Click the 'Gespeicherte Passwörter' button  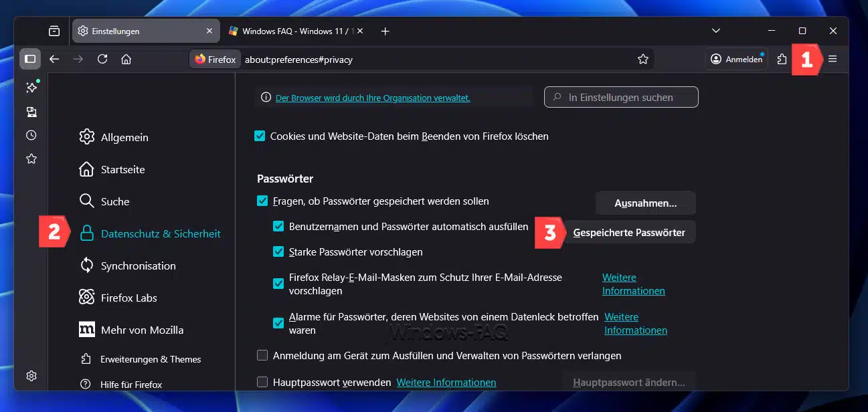tap(628, 233)
